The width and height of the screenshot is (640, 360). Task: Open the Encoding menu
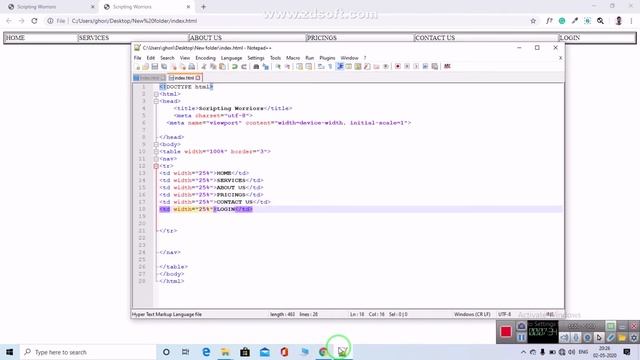tap(205, 58)
